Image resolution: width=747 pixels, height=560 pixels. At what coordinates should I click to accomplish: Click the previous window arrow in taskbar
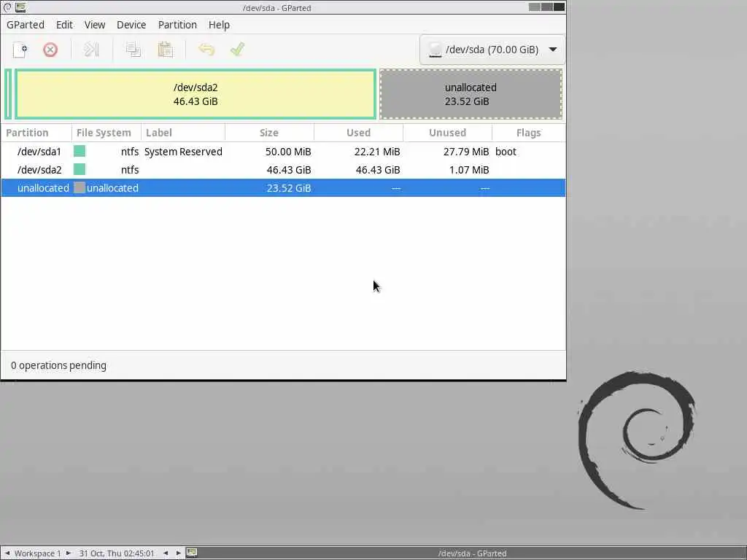tap(166, 553)
